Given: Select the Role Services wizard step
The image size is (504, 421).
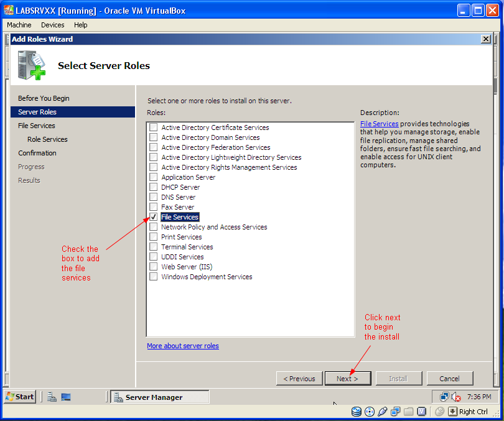Looking at the screenshot, I should pos(47,139).
